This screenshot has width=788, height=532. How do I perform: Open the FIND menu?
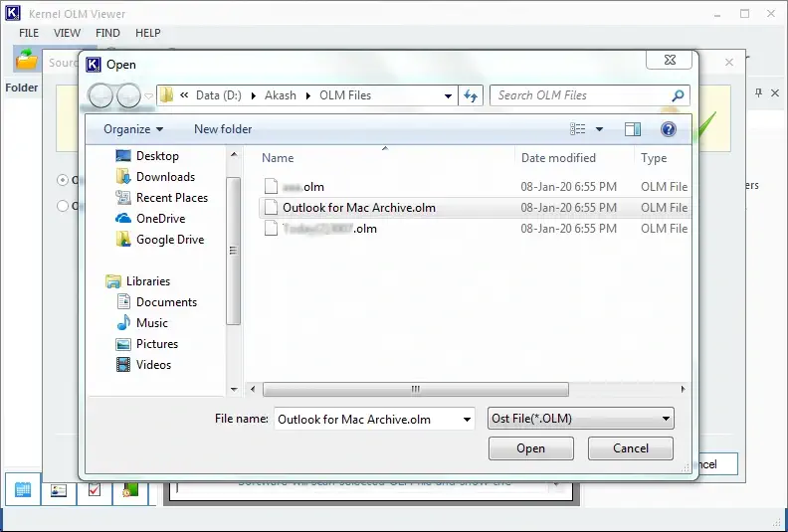tap(107, 33)
